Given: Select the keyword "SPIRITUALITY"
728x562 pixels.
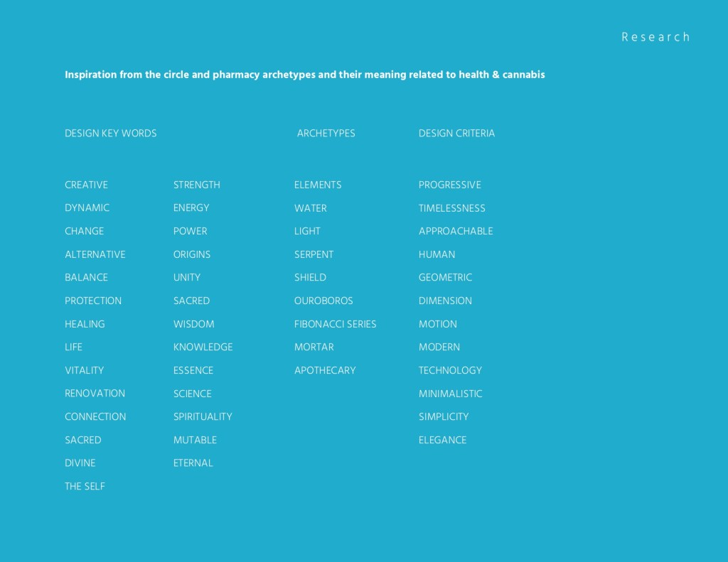Looking at the screenshot, I should tap(203, 417).
